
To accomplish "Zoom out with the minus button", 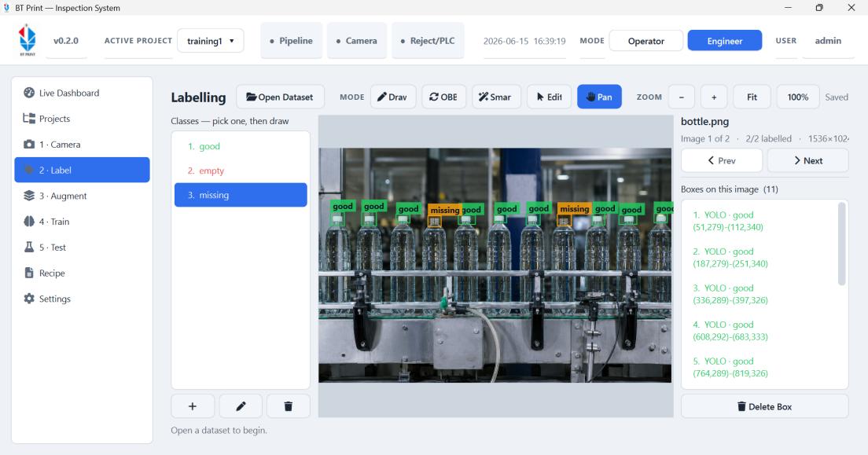I will pyautogui.click(x=682, y=97).
